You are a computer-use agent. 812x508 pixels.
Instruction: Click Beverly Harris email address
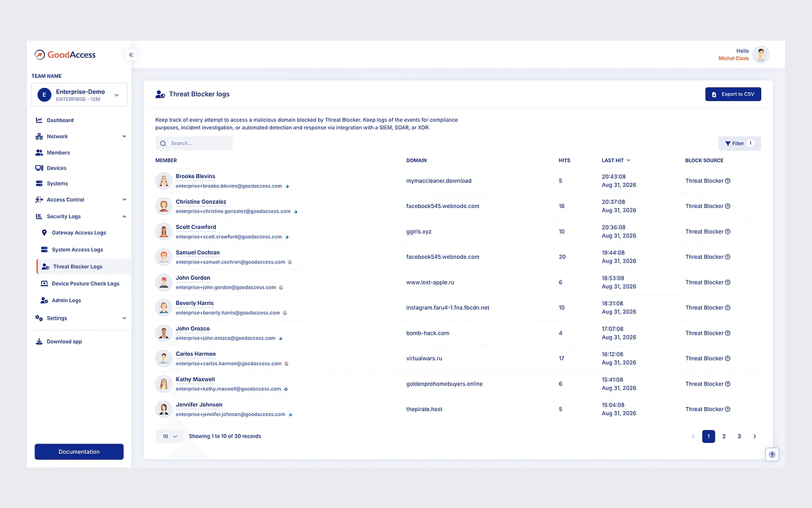point(228,313)
